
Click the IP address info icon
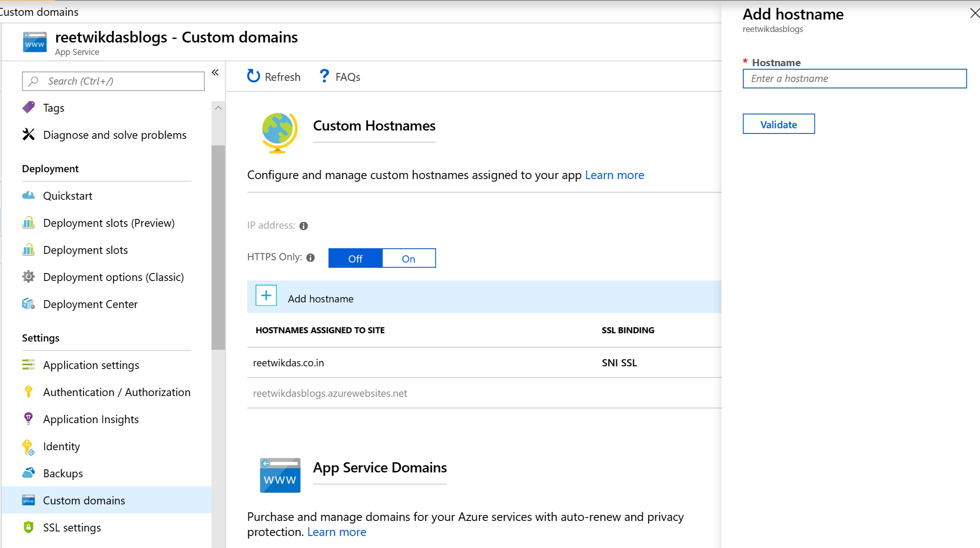point(303,226)
